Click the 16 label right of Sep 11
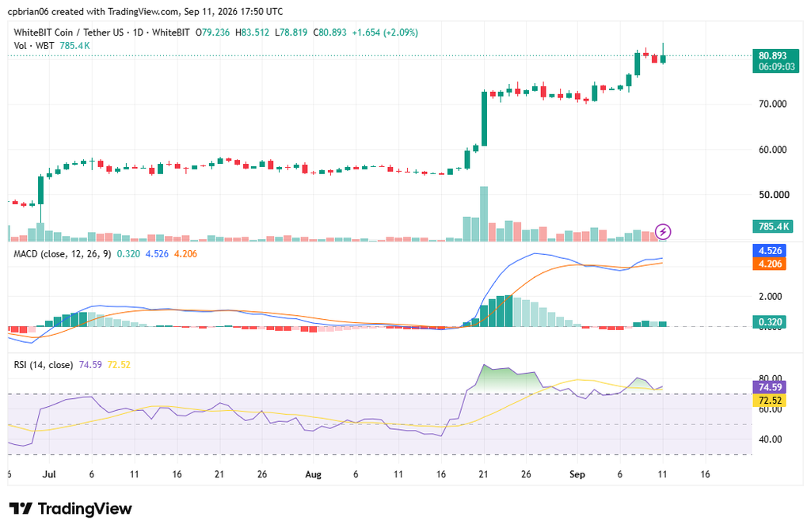This screenshot has width=811, height=532. 705,474
